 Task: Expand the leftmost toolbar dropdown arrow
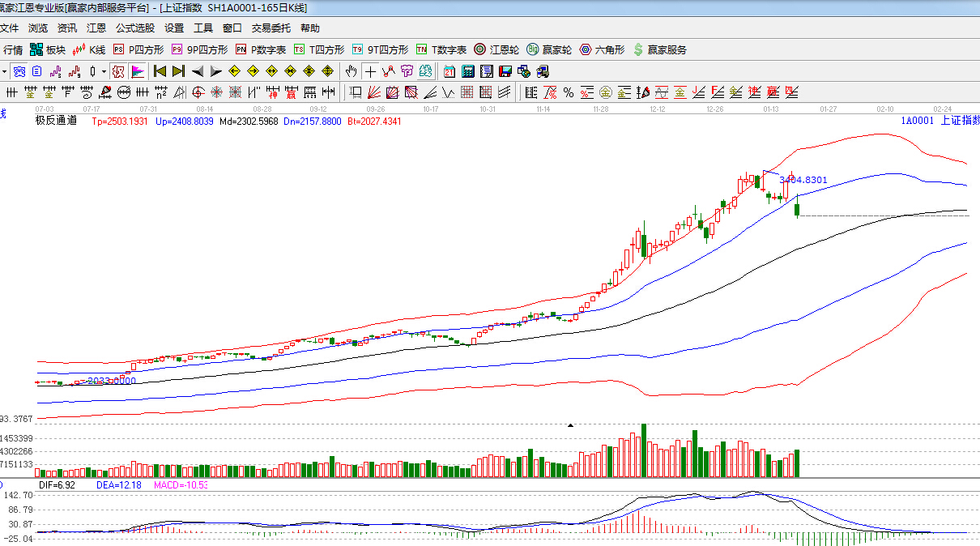(x=6, y=71)
